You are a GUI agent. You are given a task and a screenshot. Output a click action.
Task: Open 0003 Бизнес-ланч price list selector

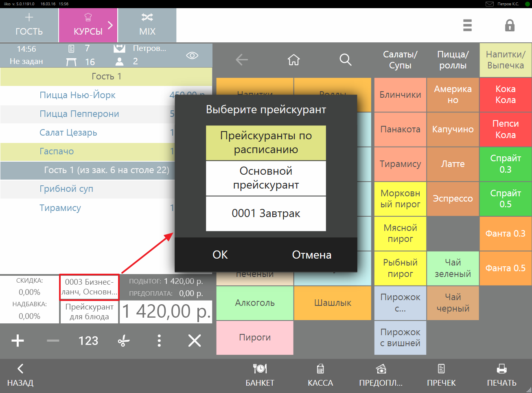[x=89, y=287]
